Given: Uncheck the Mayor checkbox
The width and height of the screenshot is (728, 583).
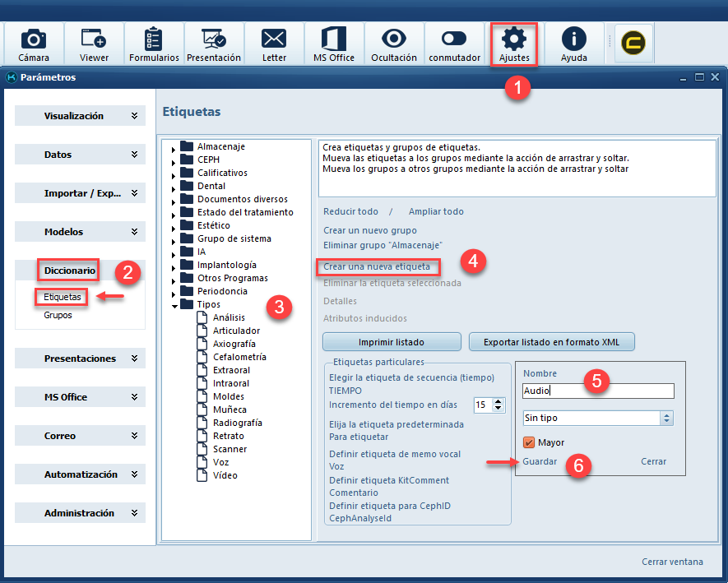Looking at the screenshot, I should 529,442.
